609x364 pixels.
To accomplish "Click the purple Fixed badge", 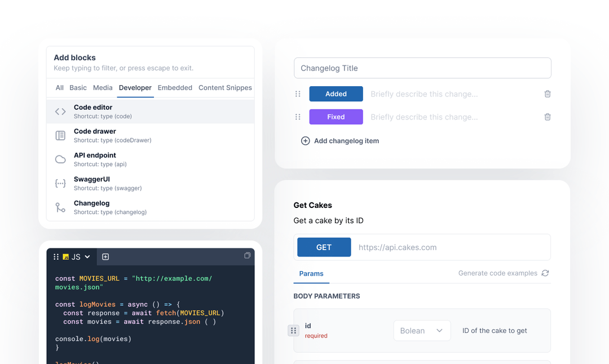I will click(x=336, y=117).
